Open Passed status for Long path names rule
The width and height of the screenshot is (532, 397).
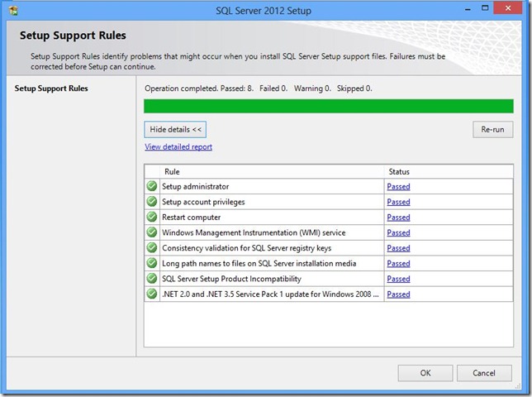(x=398, y=263)
